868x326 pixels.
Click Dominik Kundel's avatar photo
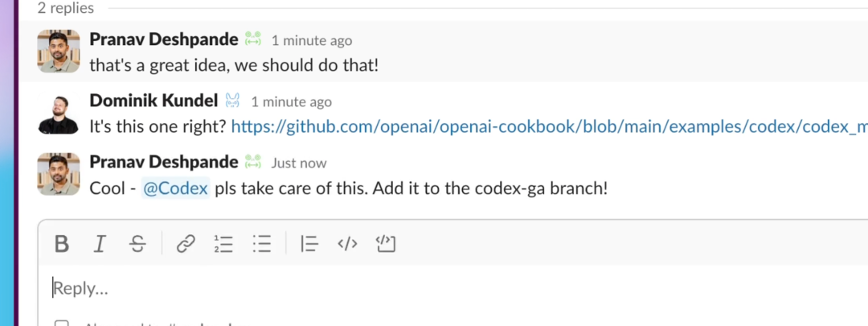pos(59,113)
